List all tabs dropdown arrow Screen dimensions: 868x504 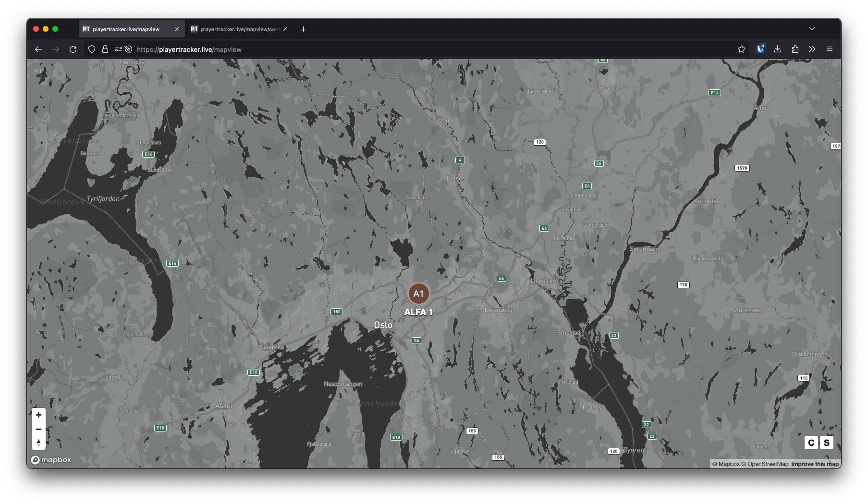[812, 29]
